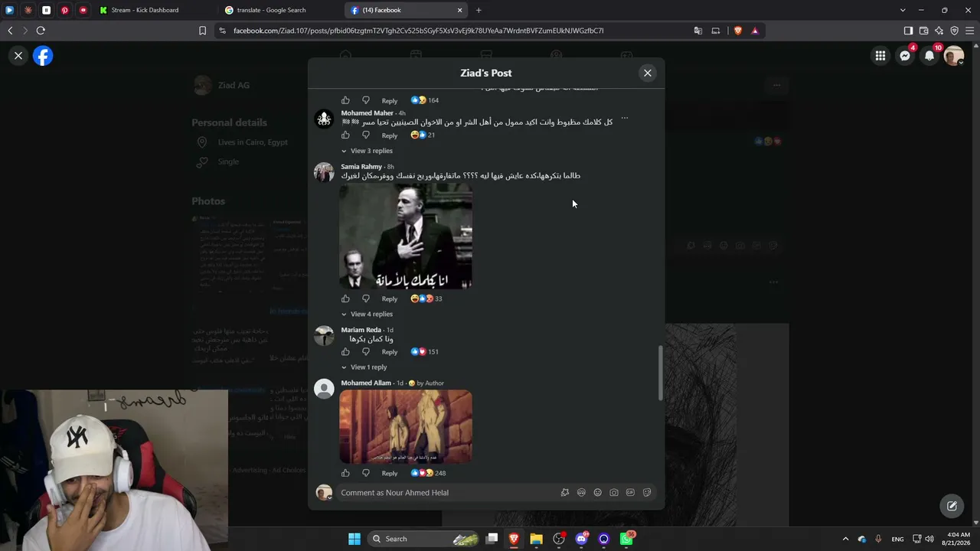Viewport: 980px width, 551px height.
Task: Open the browser tab search dropdown
Action: coord(903,10)
